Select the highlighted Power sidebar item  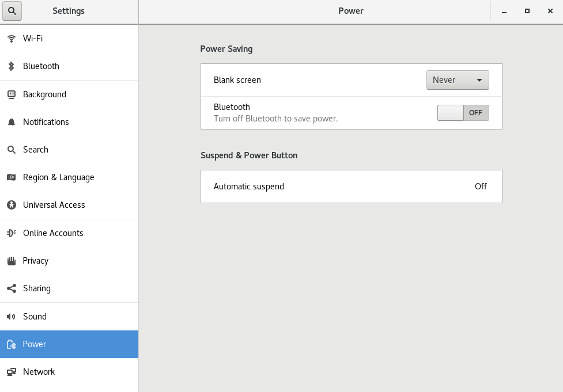[x=69, y=344]
